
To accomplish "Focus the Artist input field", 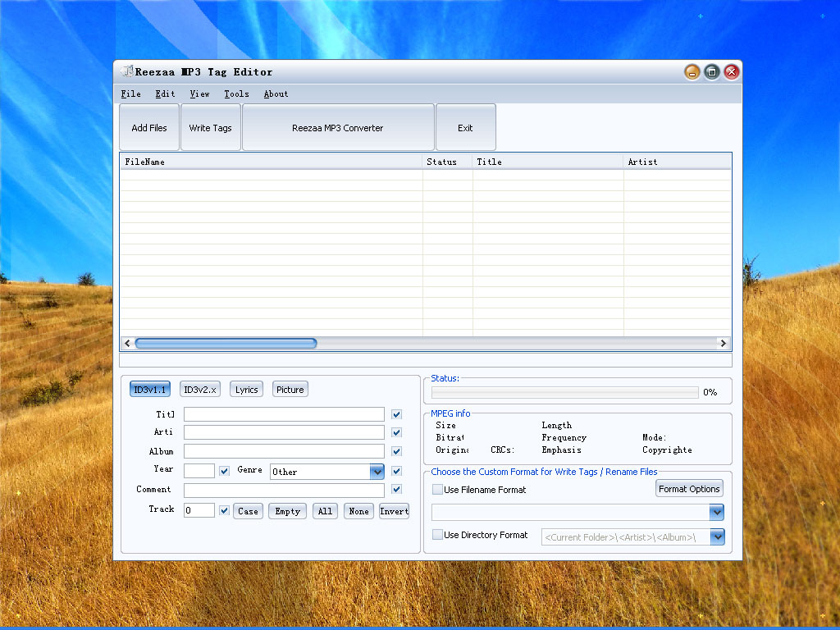I will (284, 432).
